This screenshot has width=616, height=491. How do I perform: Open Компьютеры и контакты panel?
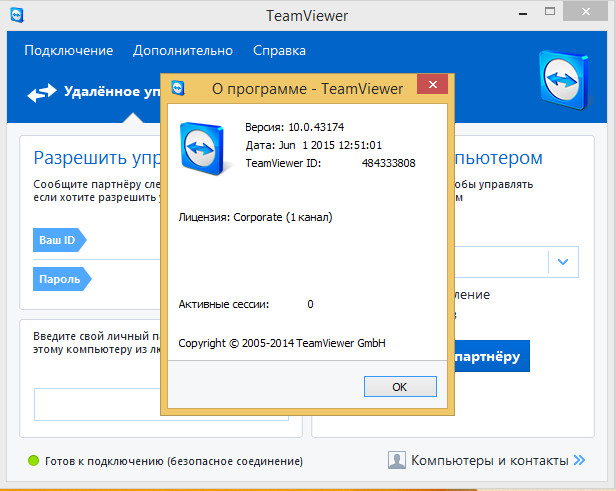490,460
